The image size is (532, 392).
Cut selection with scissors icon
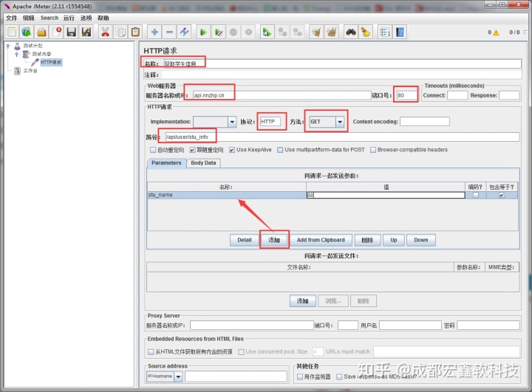pos(105,32)
